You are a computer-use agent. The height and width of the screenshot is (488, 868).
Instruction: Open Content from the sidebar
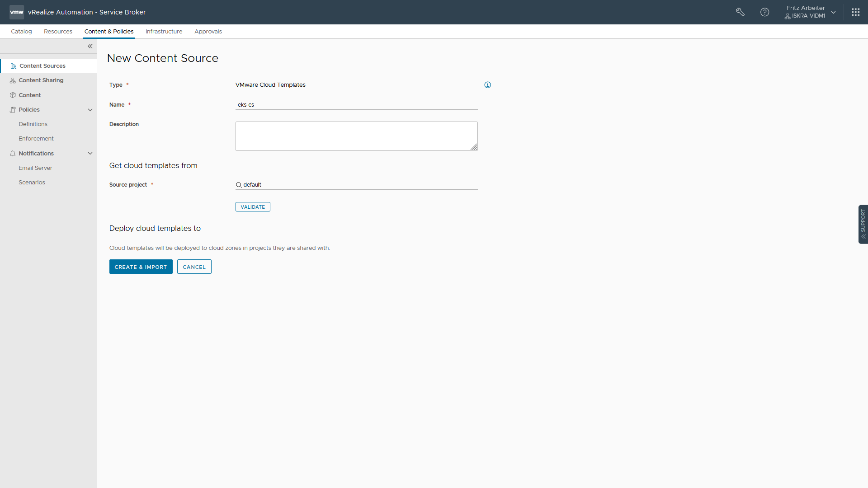pos(29,95)
